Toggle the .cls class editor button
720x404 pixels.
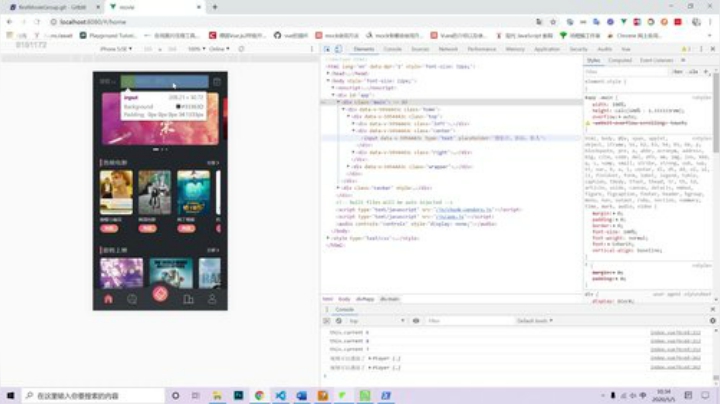click(x=693, y=72)
